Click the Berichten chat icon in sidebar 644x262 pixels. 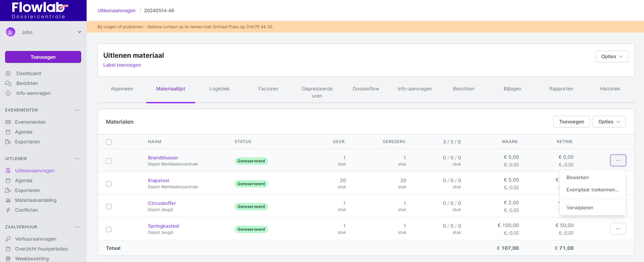pyautogui.click(x=8, y=83)
